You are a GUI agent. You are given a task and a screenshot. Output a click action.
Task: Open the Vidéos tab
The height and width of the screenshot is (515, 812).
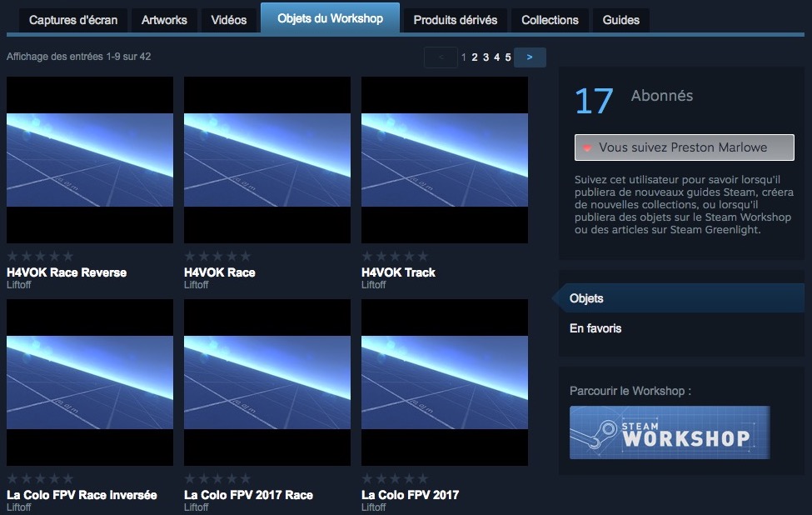[228, 20]
